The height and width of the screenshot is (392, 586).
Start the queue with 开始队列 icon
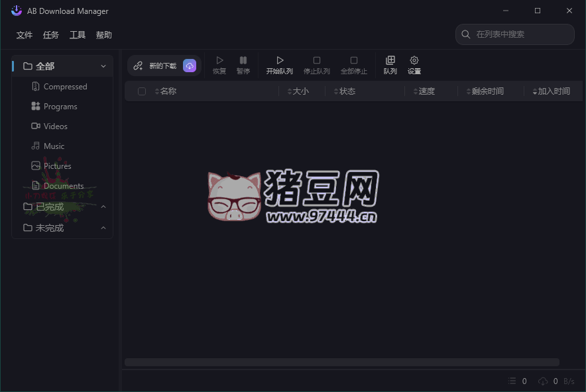(x=280, y=61)
